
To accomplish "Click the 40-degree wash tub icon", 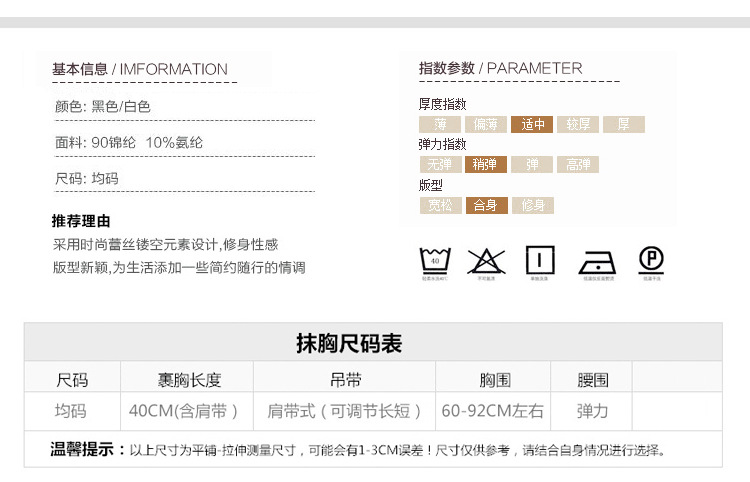I will click(x=434, y=261).
